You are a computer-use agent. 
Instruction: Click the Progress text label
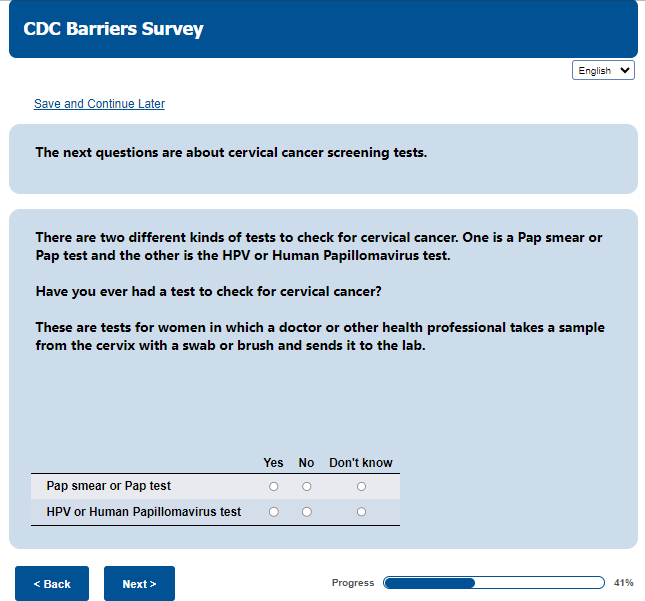[x=353, y=583]
